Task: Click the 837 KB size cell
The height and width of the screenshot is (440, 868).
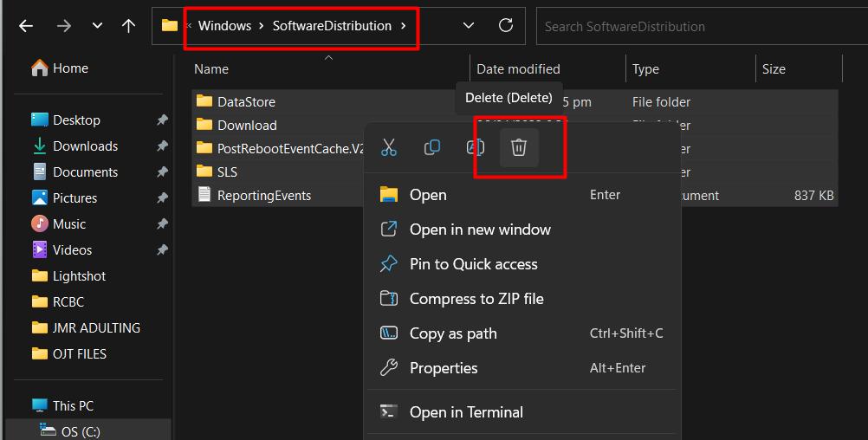Action: tap(813, 196)
